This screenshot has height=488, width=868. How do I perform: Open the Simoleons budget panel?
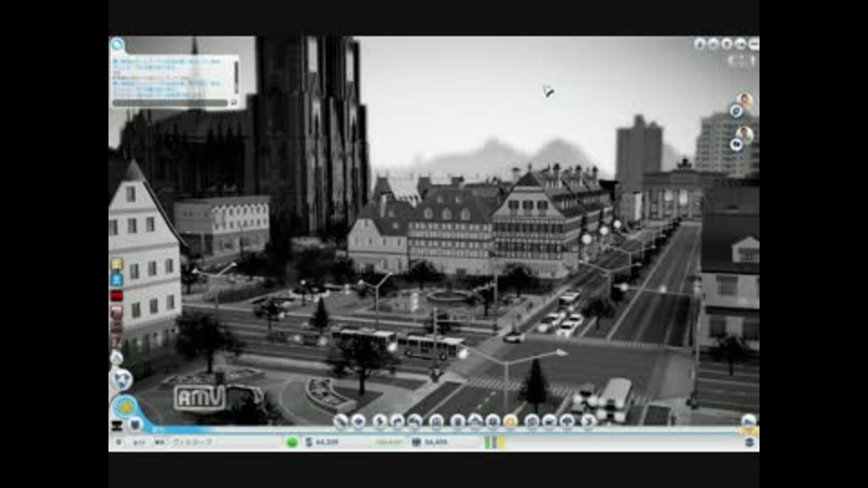323,442
